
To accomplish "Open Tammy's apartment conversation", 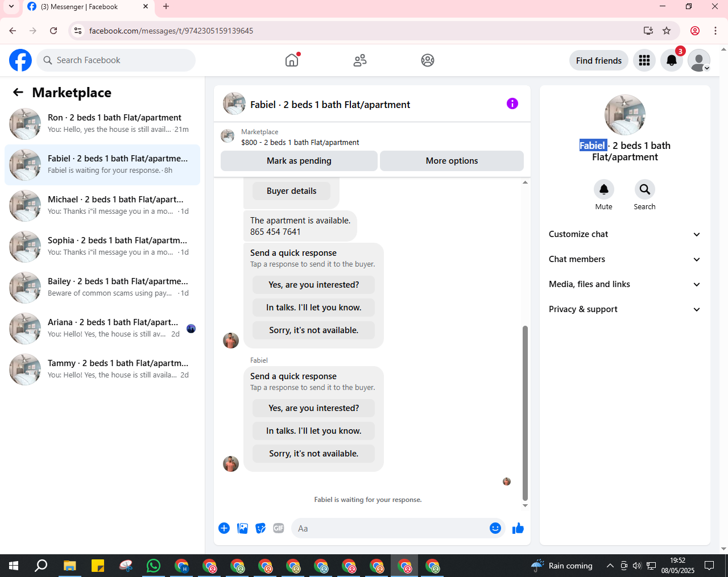I will coord(102,370).
